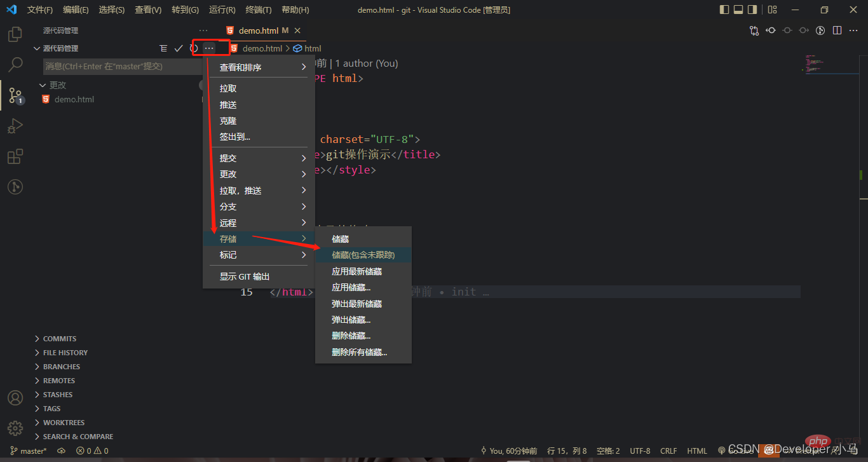868x462 pixels.
Task: Expand the STASHES section
Action: pyautogui.click(x=57, y=395)
